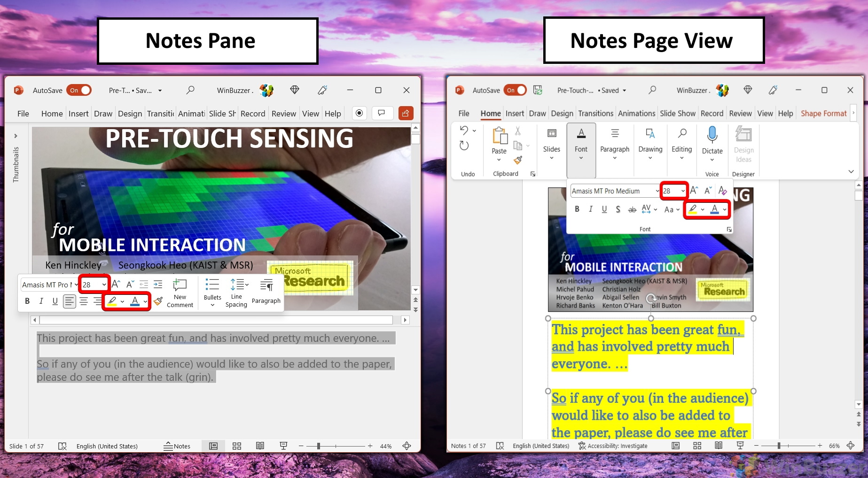Click Bold in left window mini toolbar
The height and width of the screenshot is (478, 868).
[27, 301]
